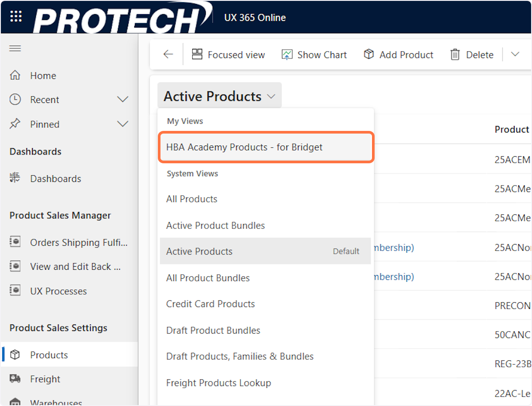Select the Active Products default view

tap(265, 251)
